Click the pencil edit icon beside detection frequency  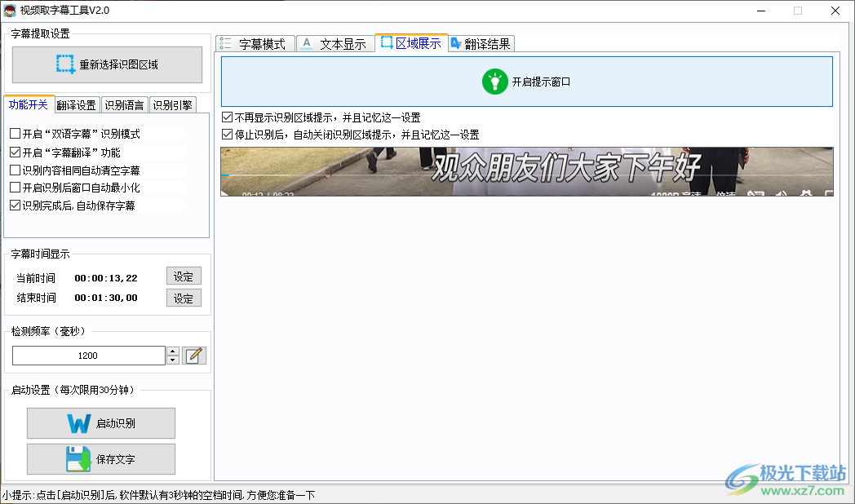point(194,355)
